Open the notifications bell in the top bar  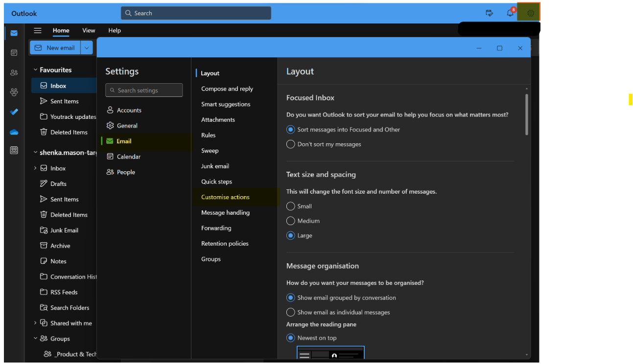tap(510, 13)
